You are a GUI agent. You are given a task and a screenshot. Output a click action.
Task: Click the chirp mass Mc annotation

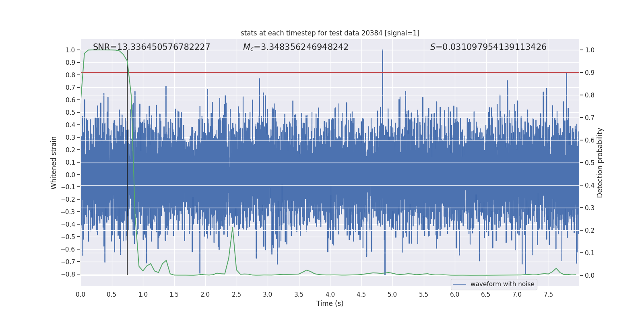click(x=295, y=47)
